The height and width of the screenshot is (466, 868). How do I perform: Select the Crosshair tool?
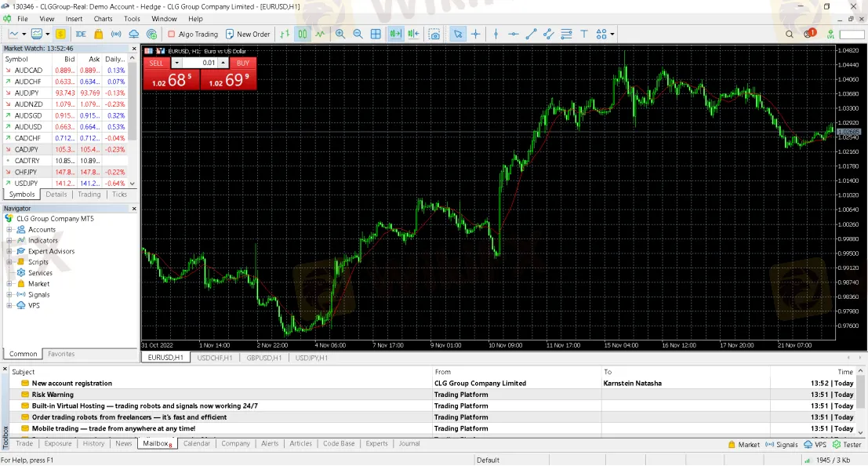[477, 34]
